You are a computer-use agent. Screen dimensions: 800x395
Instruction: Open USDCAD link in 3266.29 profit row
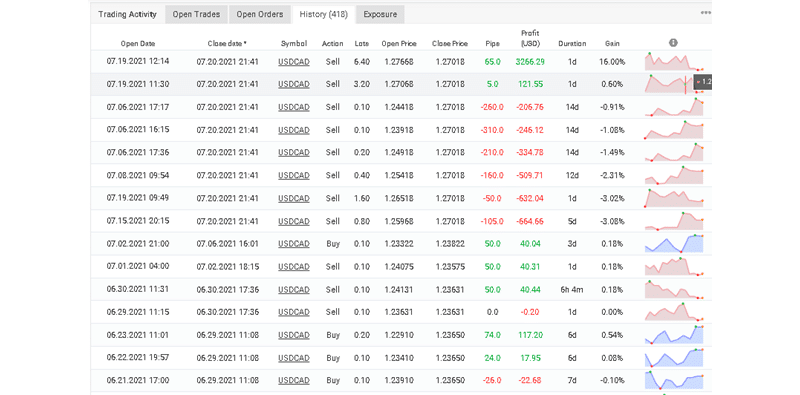294,62
